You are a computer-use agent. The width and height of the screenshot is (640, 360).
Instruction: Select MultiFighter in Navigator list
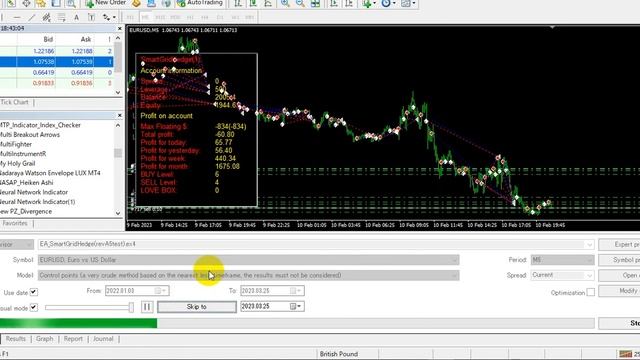click(16, 144)
